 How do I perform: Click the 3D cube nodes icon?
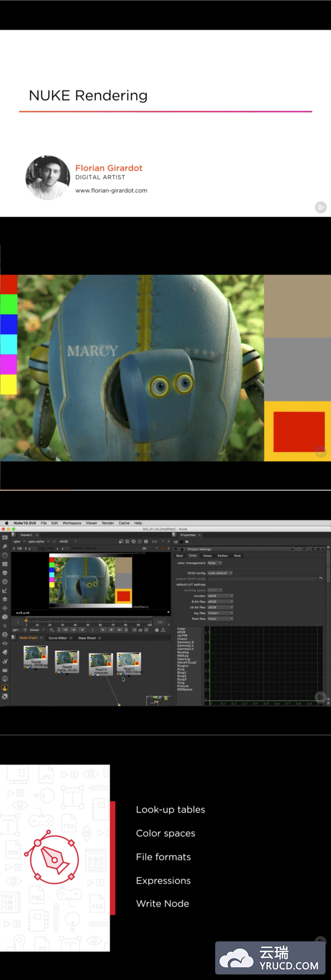point(5,617)
